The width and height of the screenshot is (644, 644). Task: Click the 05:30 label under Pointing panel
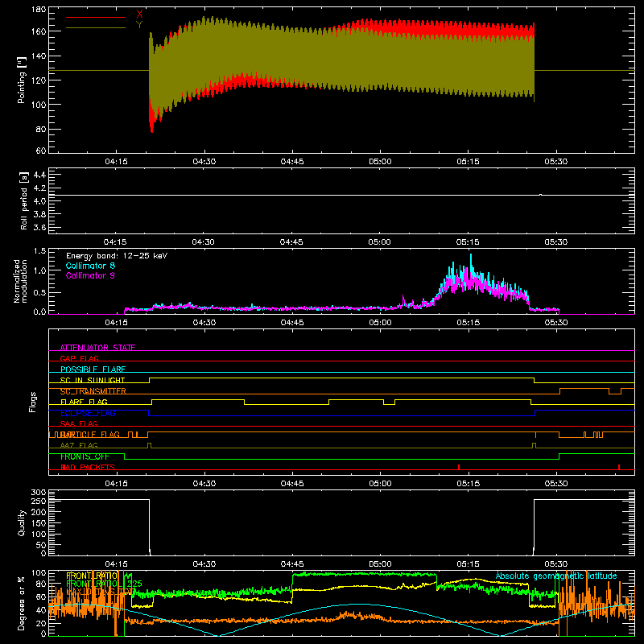(x=556, y=162)
